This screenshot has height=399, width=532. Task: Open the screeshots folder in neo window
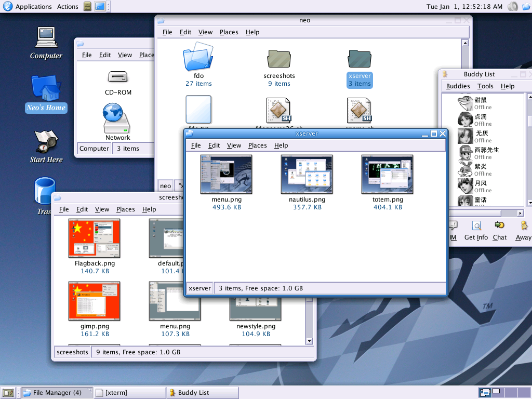tap(279, 58)
